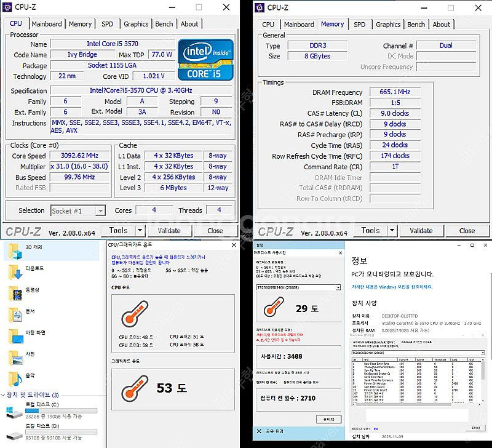Viewport: 492px width, 448px height.
Task: Click the 컴퓨터 켠 횟수 : 2710 text
Action: (288, 398)
